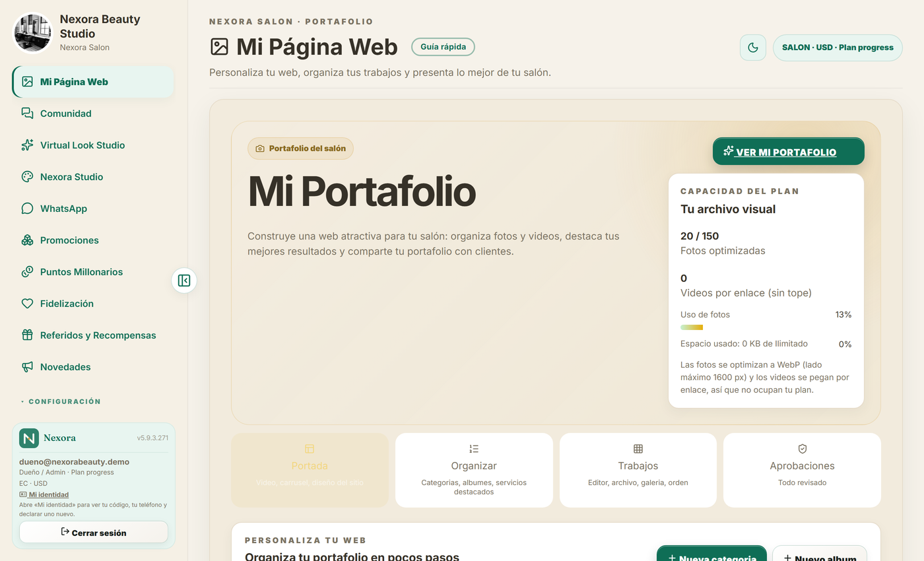Click the salon profile photo thumbnail
The height and width of the screenshot is (561, 924).
(33, 33)
